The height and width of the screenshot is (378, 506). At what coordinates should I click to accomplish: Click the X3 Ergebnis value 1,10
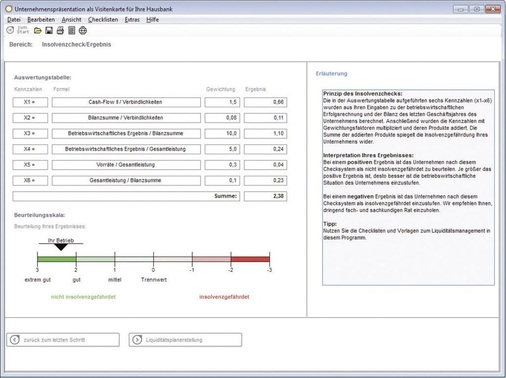tap(265, 133)
